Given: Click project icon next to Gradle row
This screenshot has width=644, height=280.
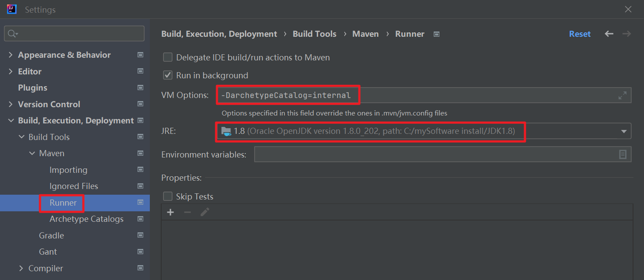Looking at the screenshot, I should pos(140,235).
